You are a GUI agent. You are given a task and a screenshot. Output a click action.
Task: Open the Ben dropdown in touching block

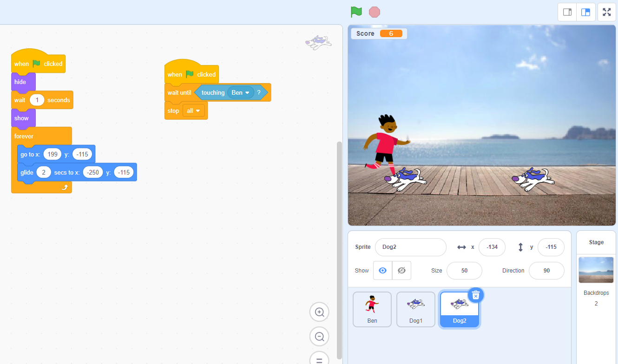[x=241, y=93]
